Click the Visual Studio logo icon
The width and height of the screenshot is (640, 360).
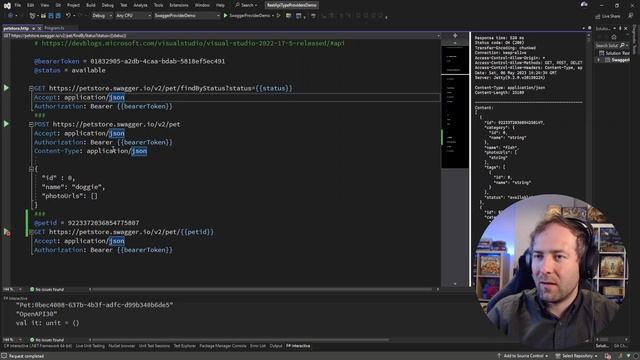pyautogui.click(x=7, y=5)
